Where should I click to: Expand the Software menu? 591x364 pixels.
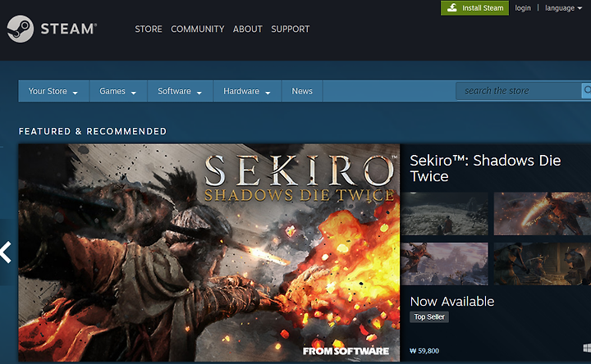180,91
